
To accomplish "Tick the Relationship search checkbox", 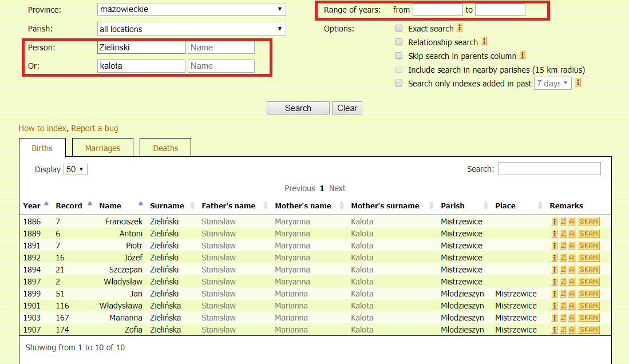I will point(399,42).
